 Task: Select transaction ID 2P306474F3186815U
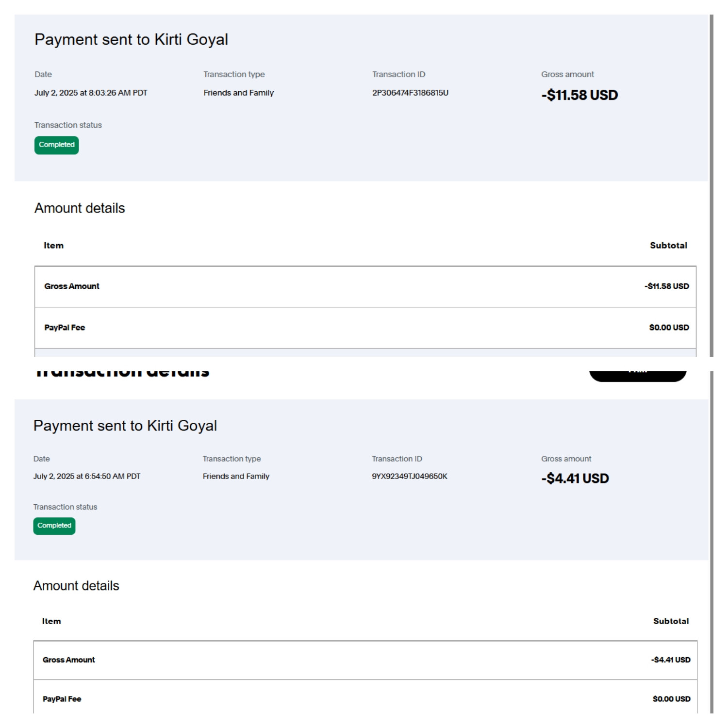(410, 93)
